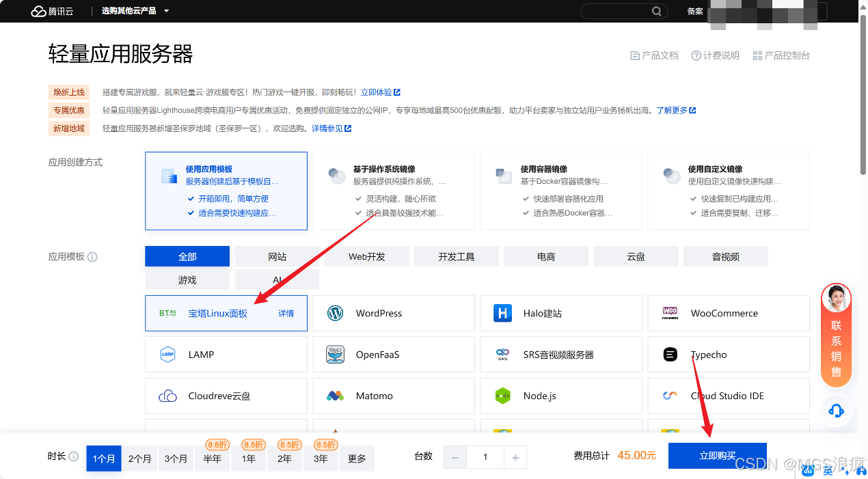Click the WordPress logo icon
The image size is (868, 479).
335,313
